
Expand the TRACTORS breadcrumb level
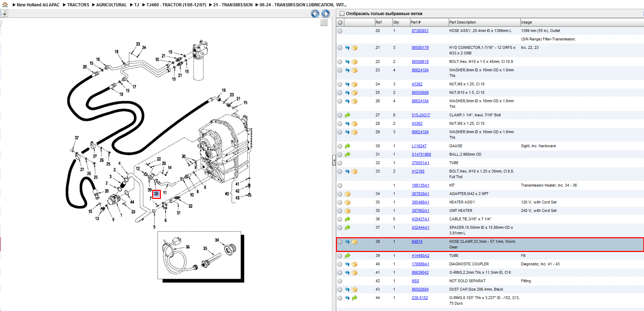coord(78,5)
